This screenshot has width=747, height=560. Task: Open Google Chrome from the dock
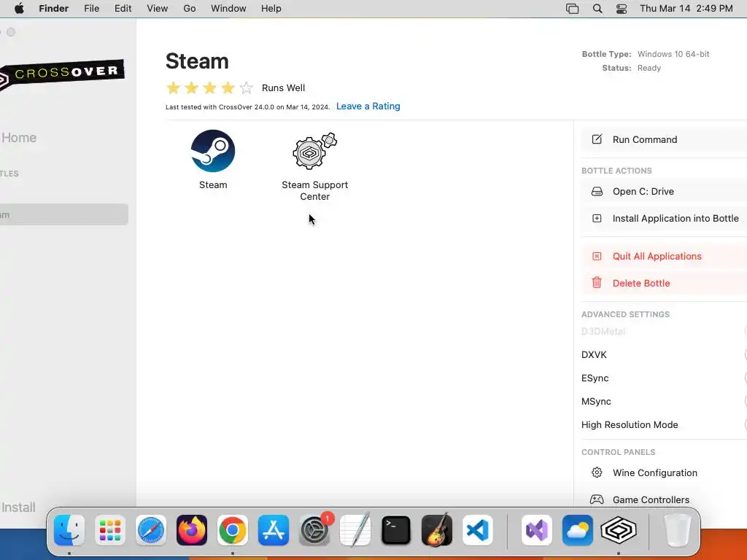(x=233, y=530)
